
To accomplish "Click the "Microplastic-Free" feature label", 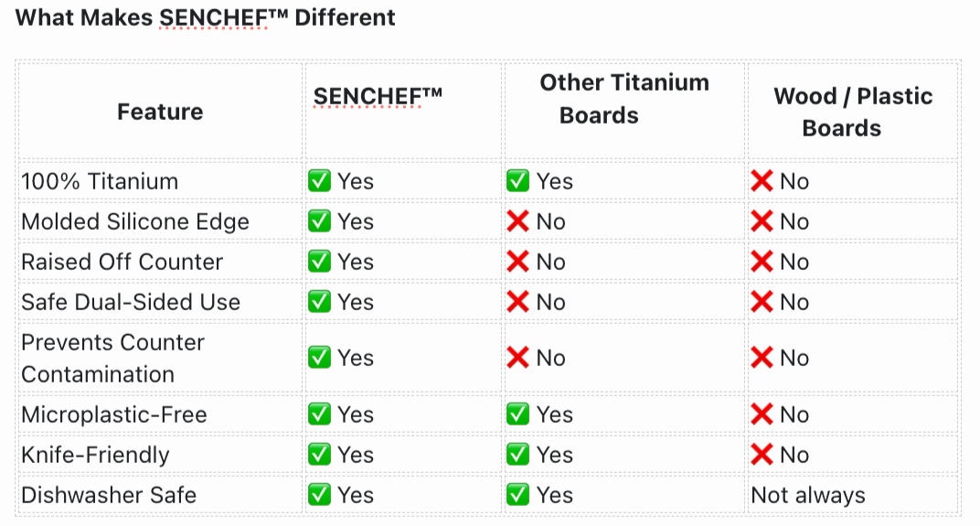I will tap(114, 414).
